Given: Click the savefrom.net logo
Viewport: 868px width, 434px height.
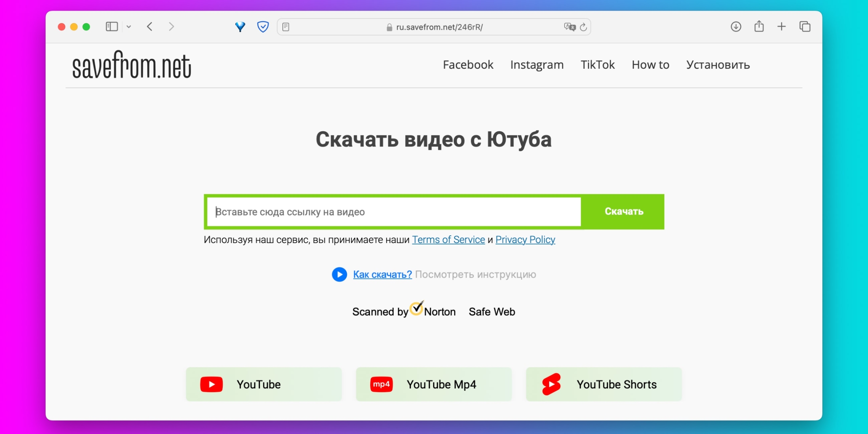Looking at the screenshot, I should point(132,65).
